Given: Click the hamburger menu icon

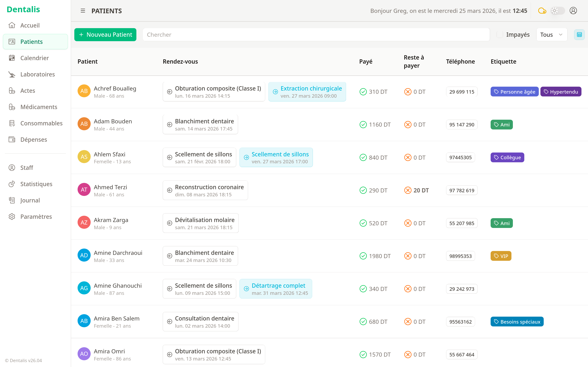Looking at the screenshot, I should click(83, 11).
